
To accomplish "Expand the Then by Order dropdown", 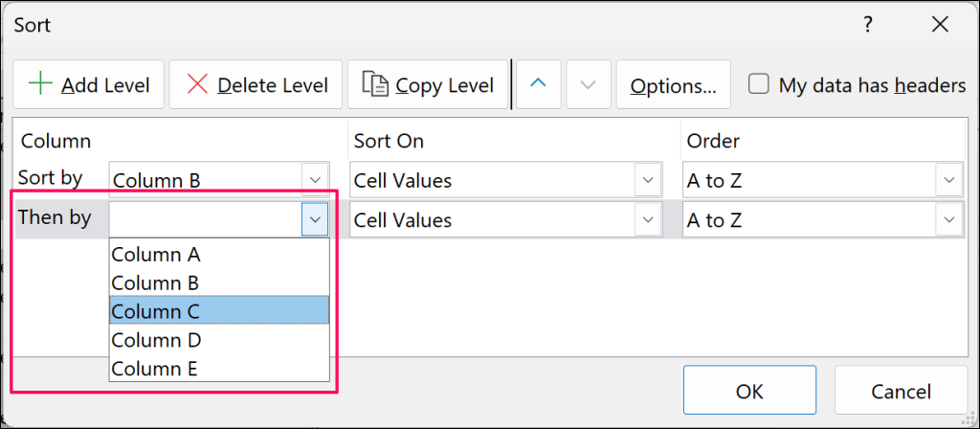I will 948,220.
